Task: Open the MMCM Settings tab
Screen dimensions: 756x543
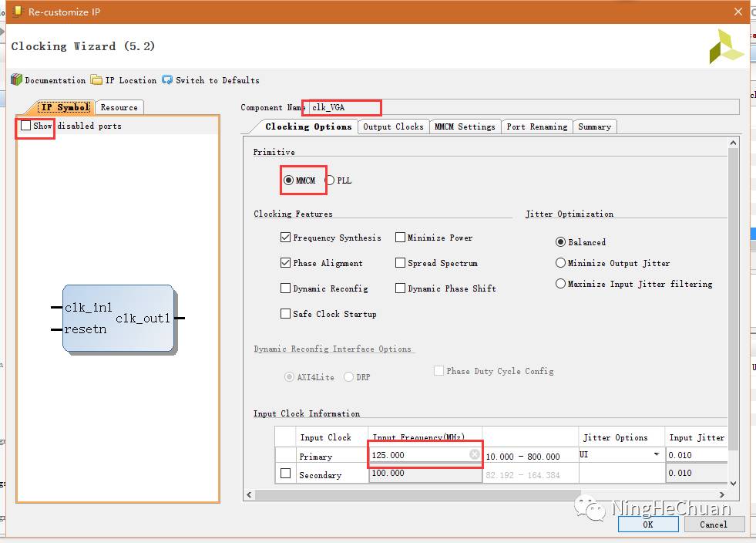Action: [x=465, y=126]
